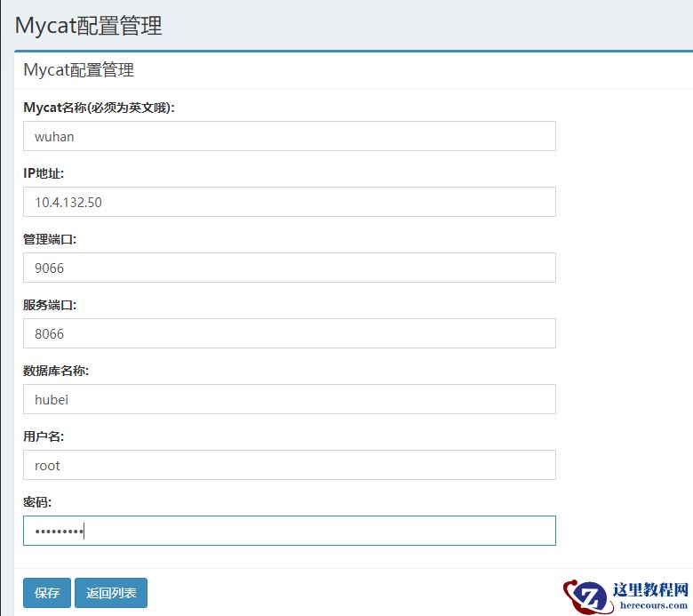The image size is (693, 616).
Task: Click the 用户名 field containing root
Action: click(x=290, y=465)
